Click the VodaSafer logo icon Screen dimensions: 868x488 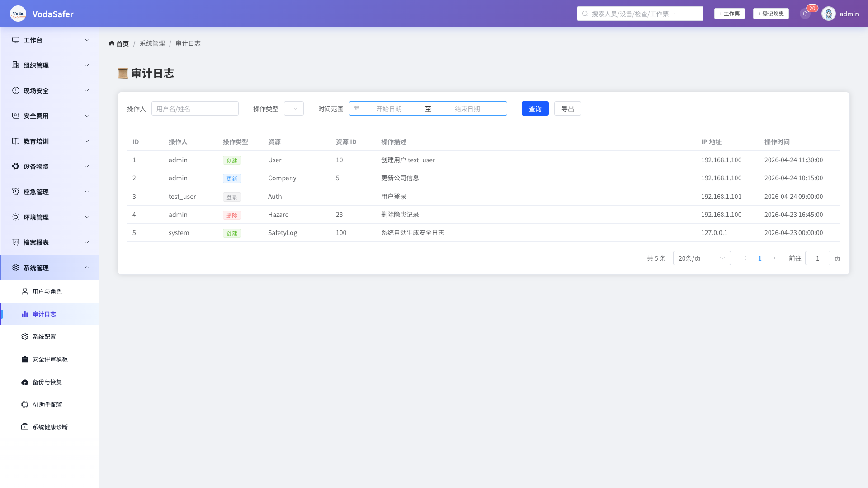(18, 14)
